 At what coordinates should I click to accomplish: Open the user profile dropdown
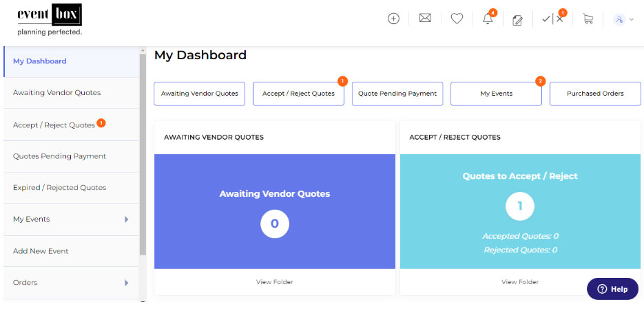point(623,19)
